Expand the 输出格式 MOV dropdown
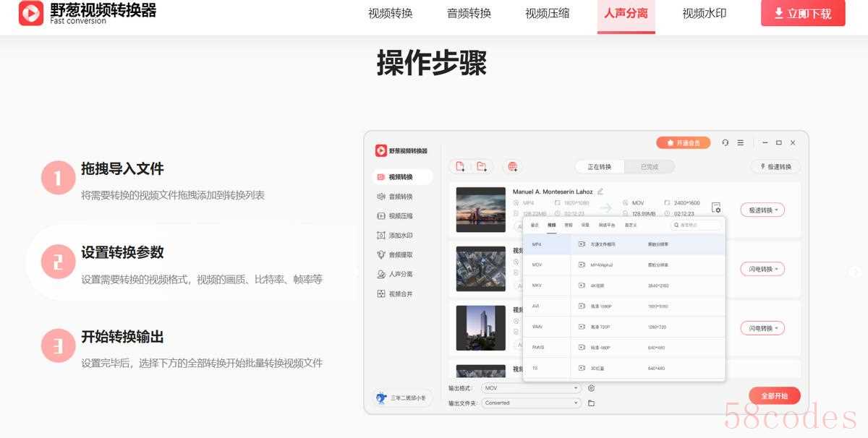Screen dimensions: 868x438 point(532,388)
